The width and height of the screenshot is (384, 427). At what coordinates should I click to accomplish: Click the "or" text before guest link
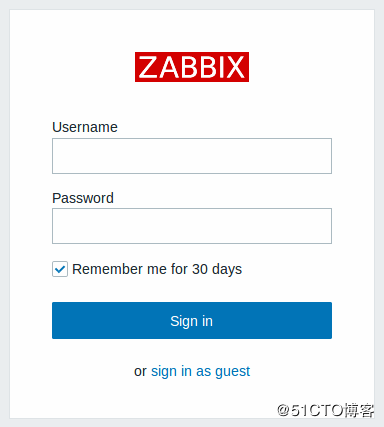coord(140,372)
